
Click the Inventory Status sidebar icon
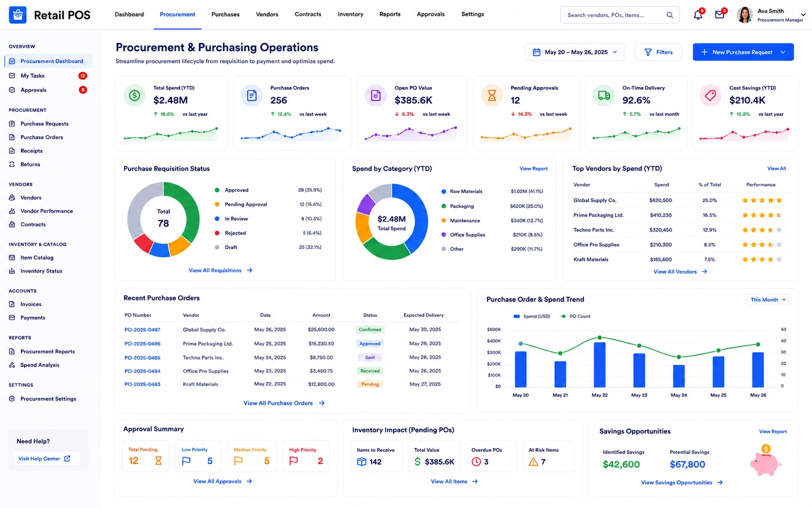[x=12, y=271]
